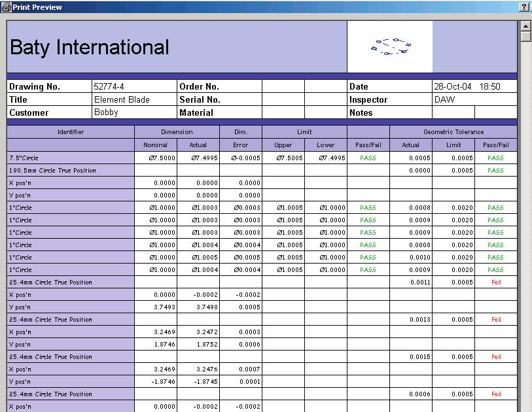Screen dimensions: 532x412
Task: Click the Lower limit subheader
Action: [x=325, y=145]
